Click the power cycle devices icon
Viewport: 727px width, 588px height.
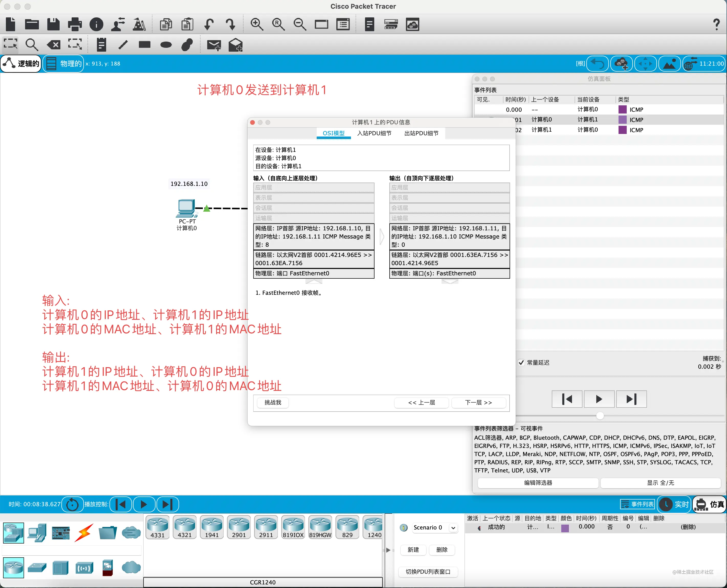pos(72,504)
